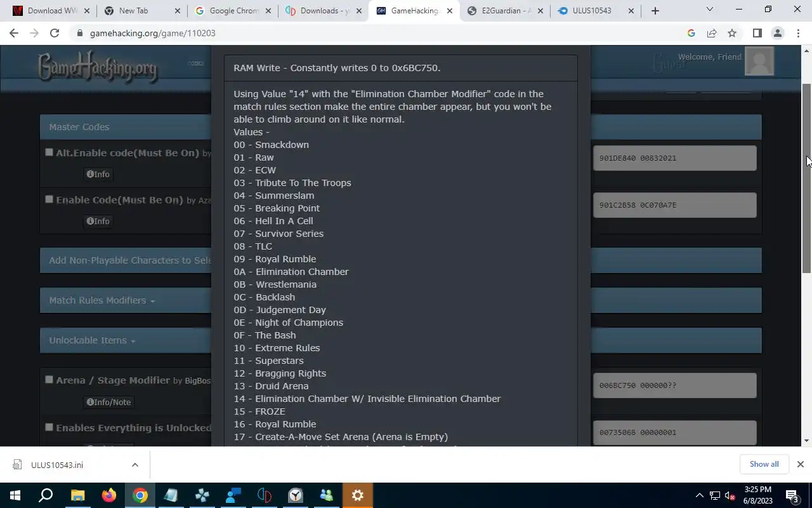Check the Alt.Enable code checkbox
812x508 pixels.
point(49,152)
